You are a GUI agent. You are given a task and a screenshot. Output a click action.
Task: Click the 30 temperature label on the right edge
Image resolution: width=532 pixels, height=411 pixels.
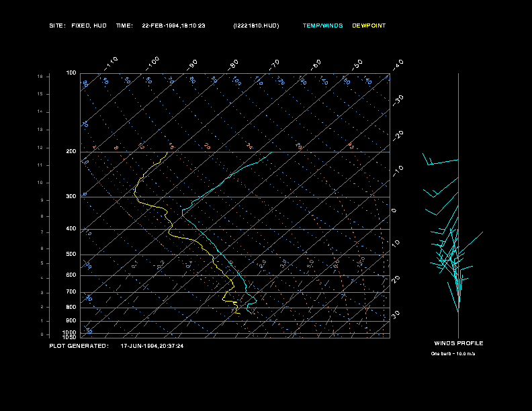396,314
